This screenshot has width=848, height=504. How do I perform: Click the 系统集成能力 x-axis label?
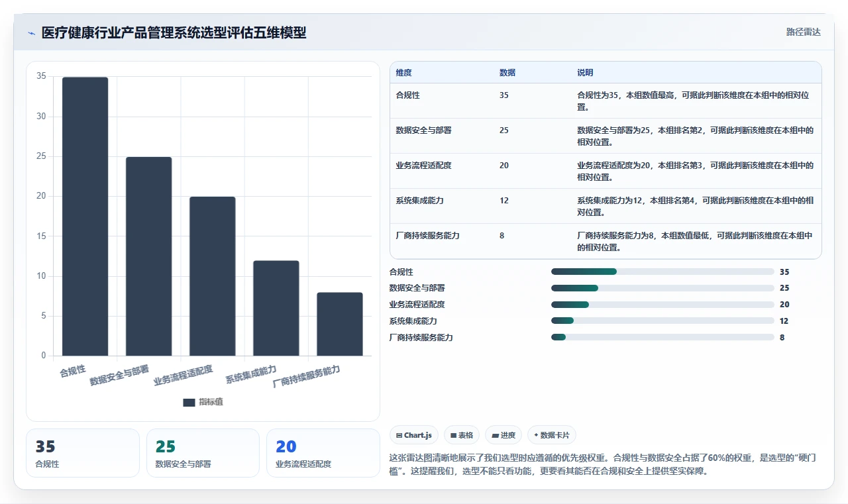(x=251, y=374)
